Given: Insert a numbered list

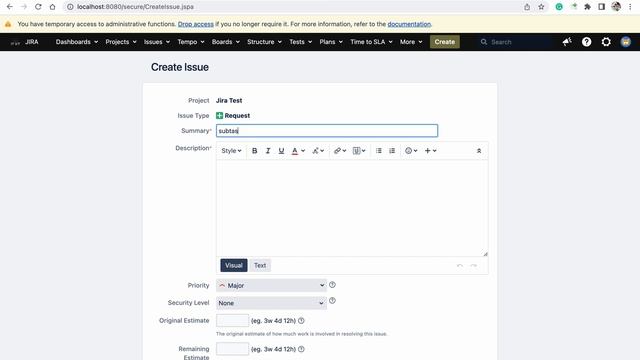Looking at the screenshot, I should [x=392, y=151].
